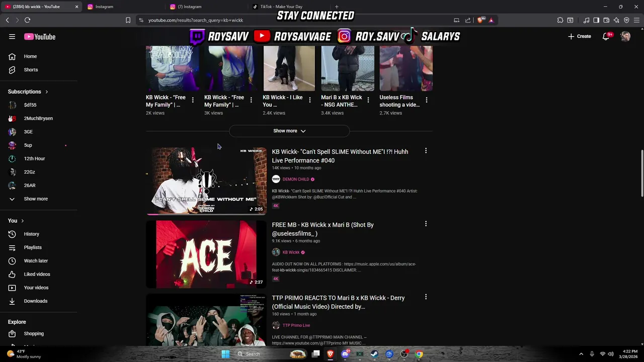Viewport: 644px width, 362px height.
Task: Open the 2MuchBrysen subscription channel
Action: point(39,118)
